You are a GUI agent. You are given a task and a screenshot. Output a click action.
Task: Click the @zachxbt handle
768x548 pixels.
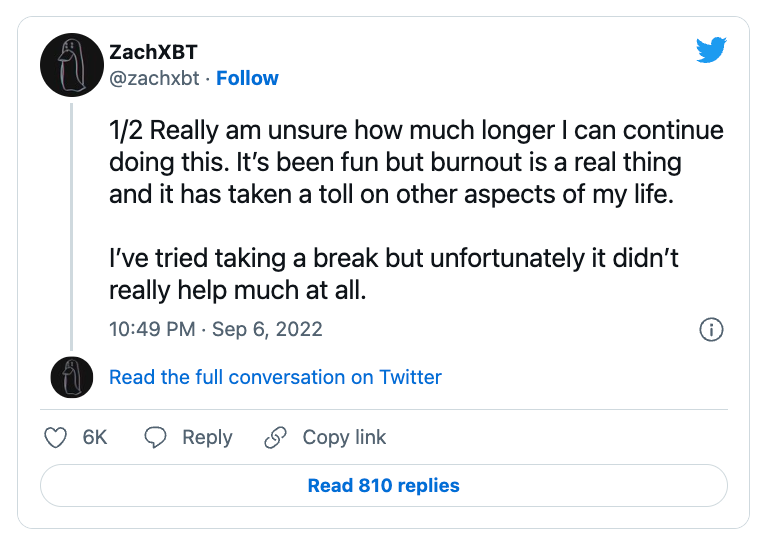[154, 78]
